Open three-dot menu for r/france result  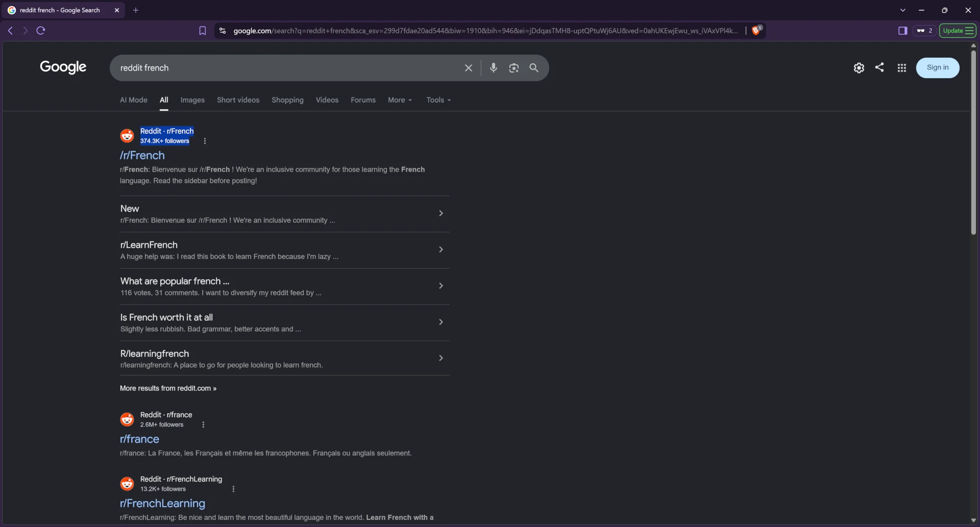203,425
